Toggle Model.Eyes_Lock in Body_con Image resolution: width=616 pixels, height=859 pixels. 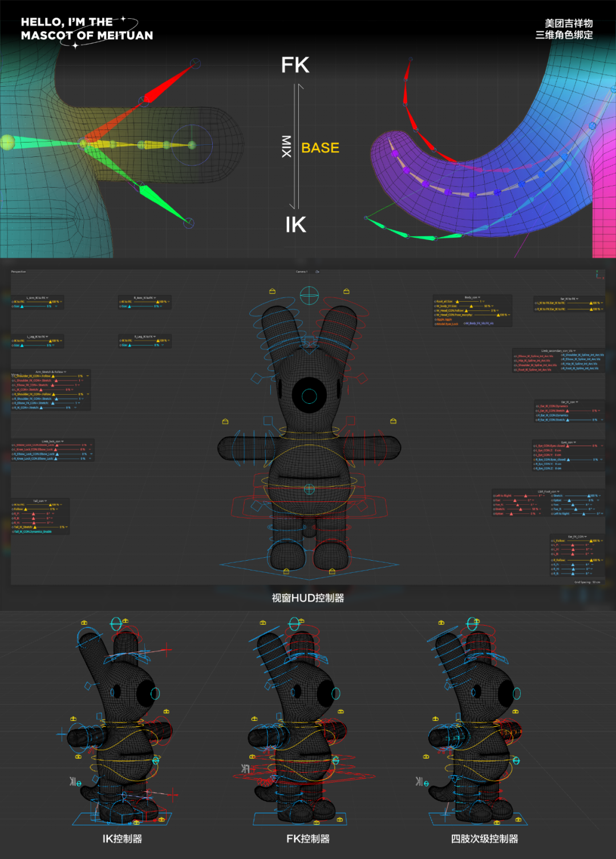coord(447,324)
